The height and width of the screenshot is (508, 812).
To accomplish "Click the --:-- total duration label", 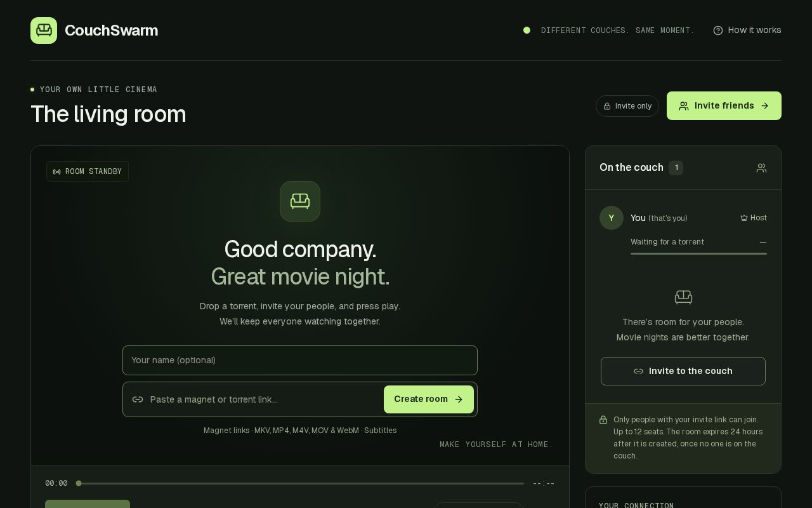I will click(x=544, y=483).
